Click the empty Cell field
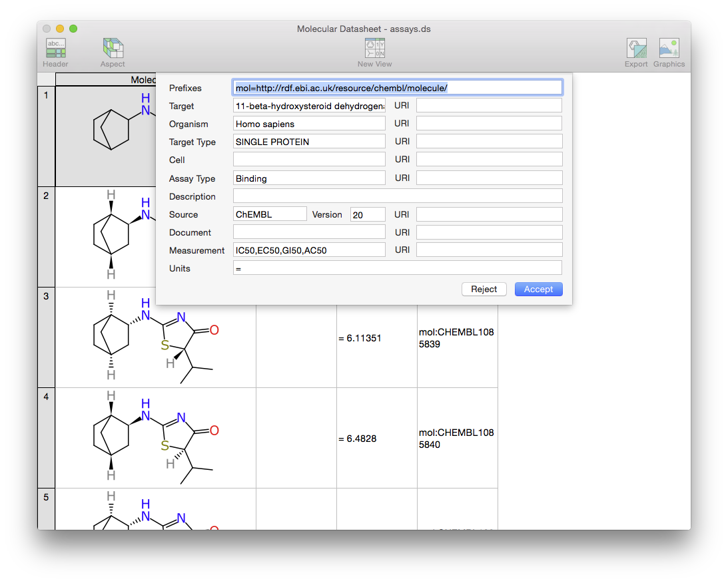 pyautogui.click(x=309, y=160)
